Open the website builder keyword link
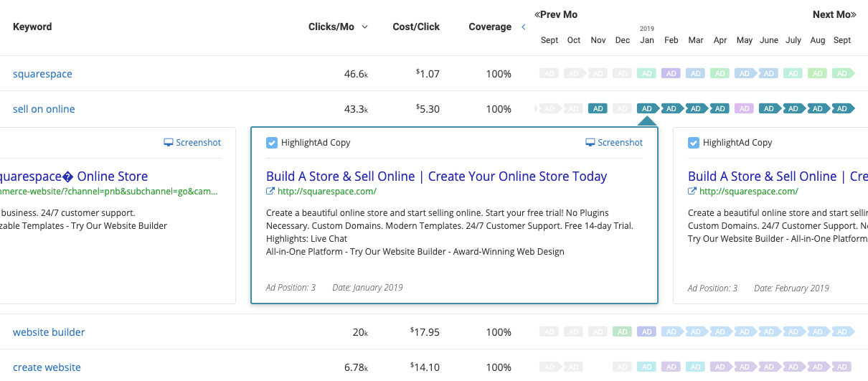Viewport: 868px width, 381px height. 49,332
